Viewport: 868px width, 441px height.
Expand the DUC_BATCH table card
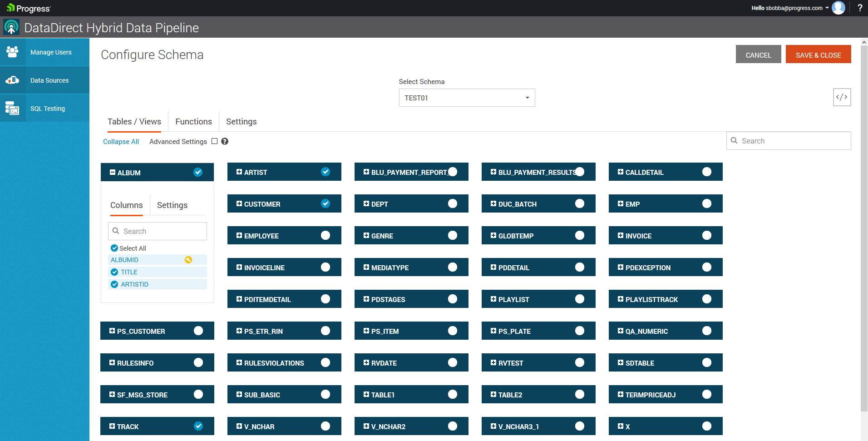click(x=493, y=203)
